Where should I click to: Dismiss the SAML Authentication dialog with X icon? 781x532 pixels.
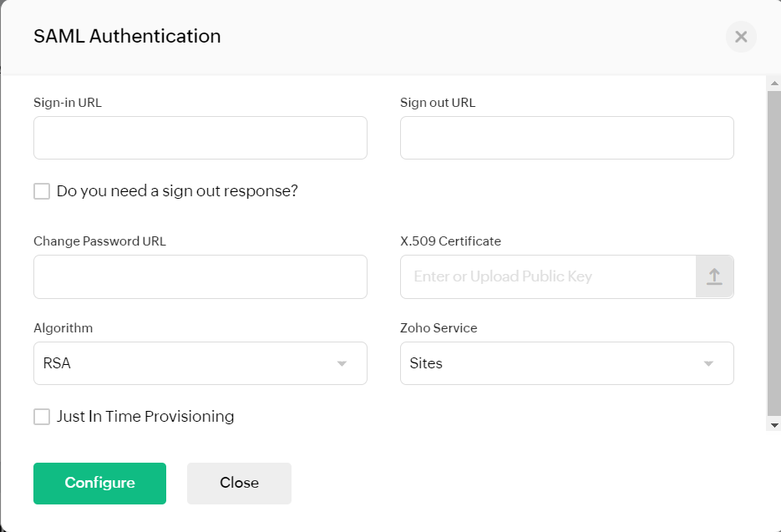(741, 37)
